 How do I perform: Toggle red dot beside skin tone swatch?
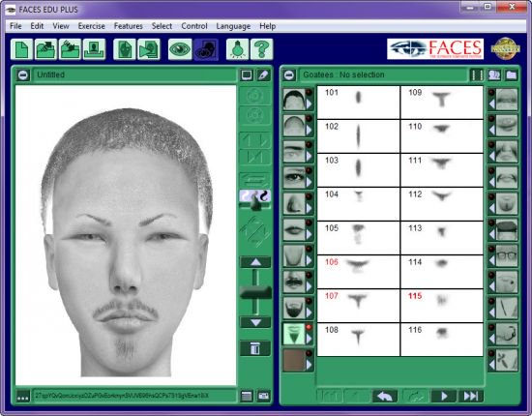coord(310,353)
